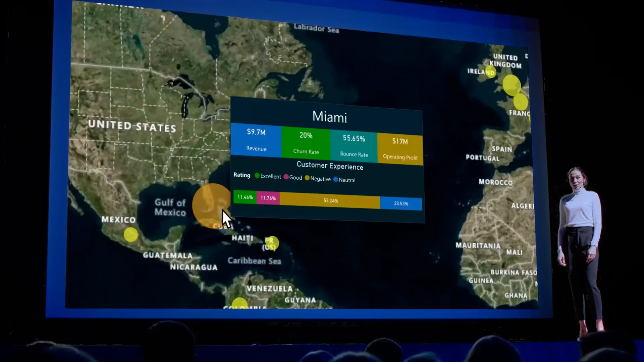This screenshot has height=362, width=644.
Task: Click the 53.24% Negative bar segment
Action: tap(330, 201)
